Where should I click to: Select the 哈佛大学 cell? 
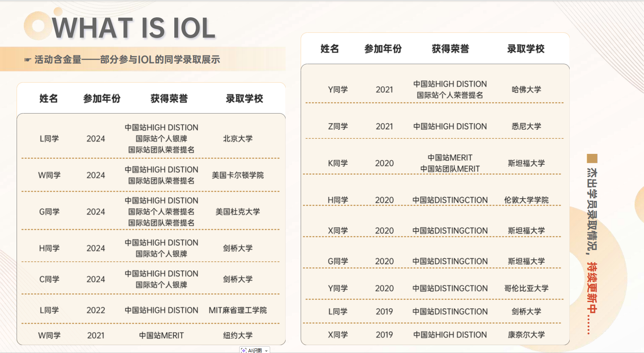[526, 89]
